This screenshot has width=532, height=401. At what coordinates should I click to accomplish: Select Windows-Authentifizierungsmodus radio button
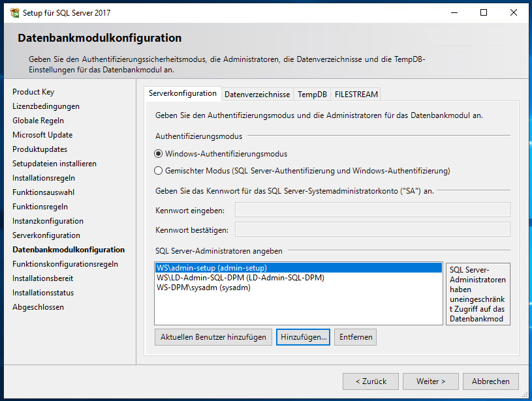158,154
